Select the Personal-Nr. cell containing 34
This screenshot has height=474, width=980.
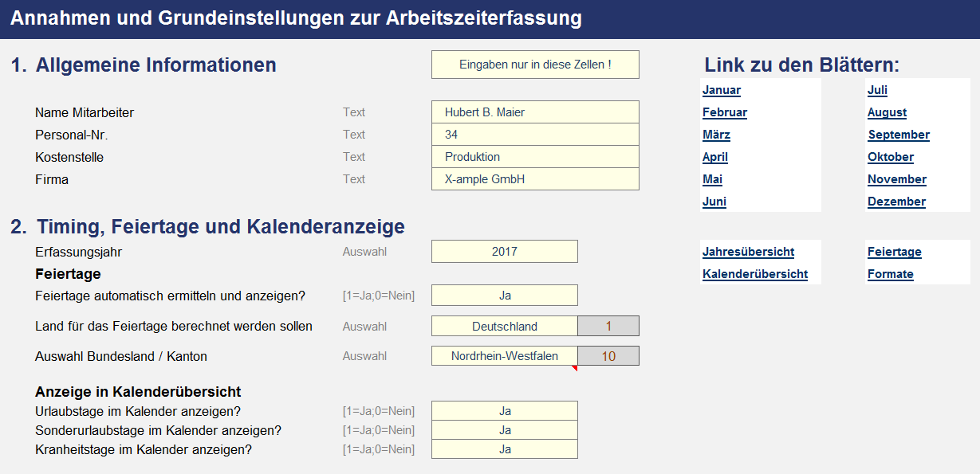pyautogui.click(x=535, y=135)
